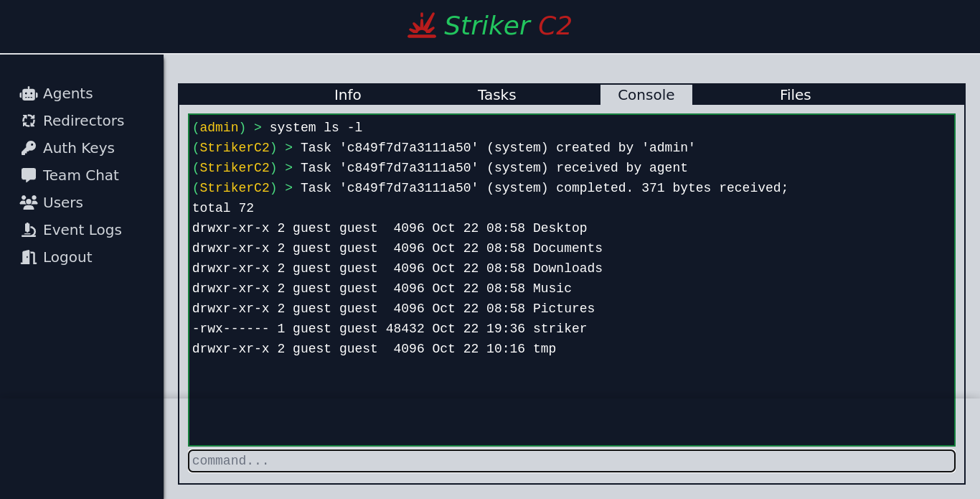The image size is (980, 499).
Task: Navigate to Users page
Action: tap(63, 202)
